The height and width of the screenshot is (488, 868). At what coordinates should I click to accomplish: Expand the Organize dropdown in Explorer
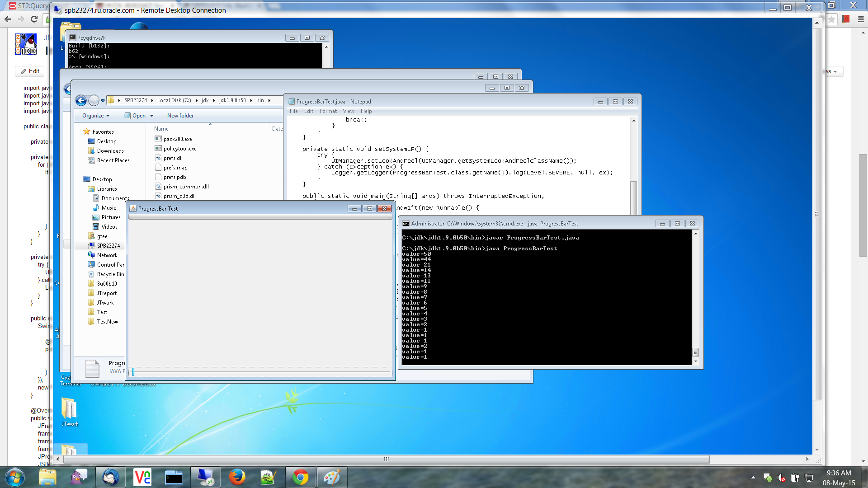pyautogui.click(x=95, y=116)
